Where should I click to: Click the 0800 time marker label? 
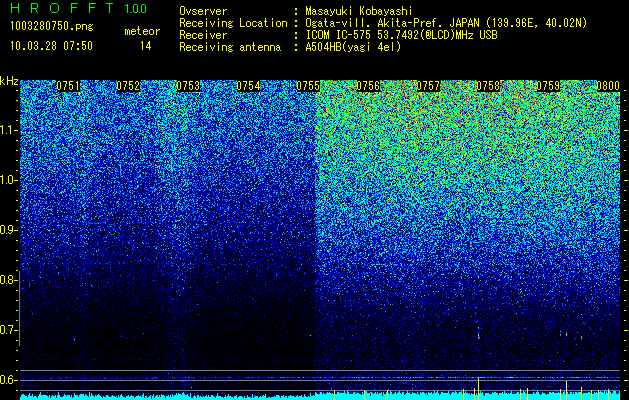coord(608,86)
